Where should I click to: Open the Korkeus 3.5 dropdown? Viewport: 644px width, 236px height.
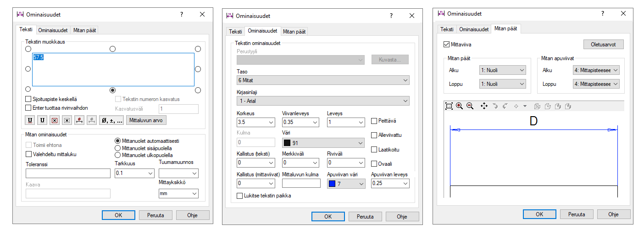pos(255,122)
